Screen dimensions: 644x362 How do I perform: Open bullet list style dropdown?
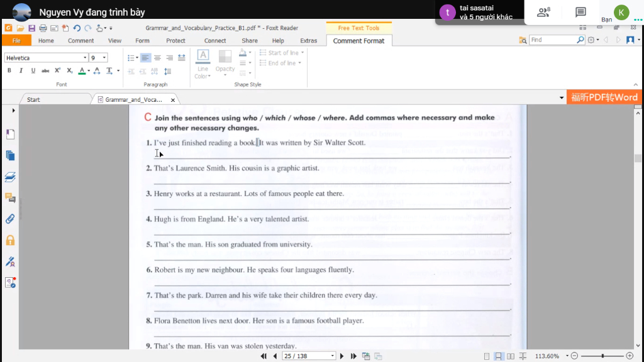(136, 58)
